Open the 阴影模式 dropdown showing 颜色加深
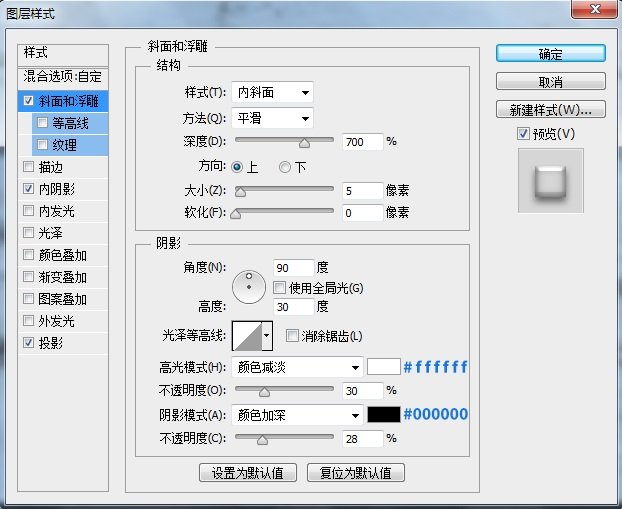This screenshot has width=622, height=509. [297, 415]
